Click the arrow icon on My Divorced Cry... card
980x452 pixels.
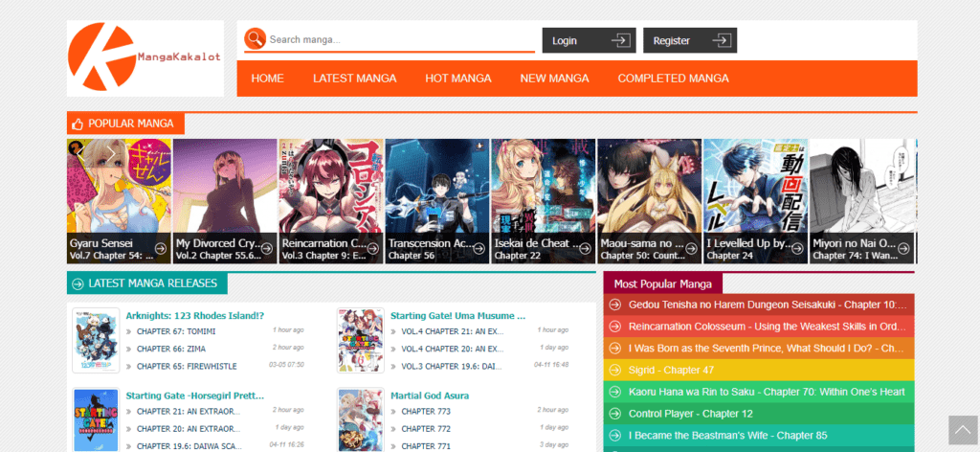point(267,248)
